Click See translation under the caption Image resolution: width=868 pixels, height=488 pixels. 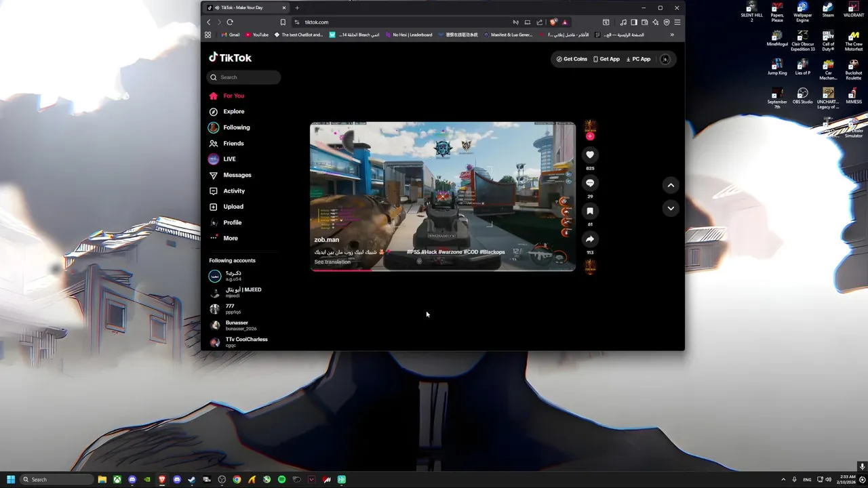tap(332, 262)
